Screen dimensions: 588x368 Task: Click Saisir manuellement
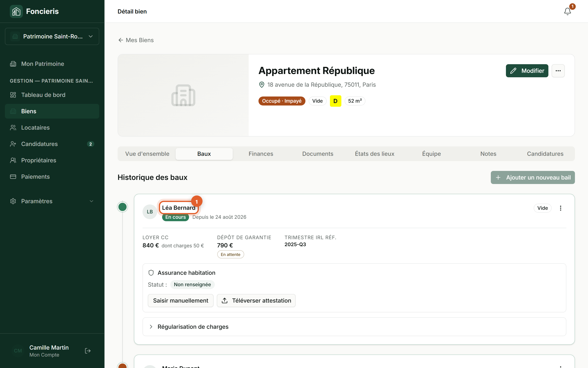pyautogui.click(x=180, y=301)
